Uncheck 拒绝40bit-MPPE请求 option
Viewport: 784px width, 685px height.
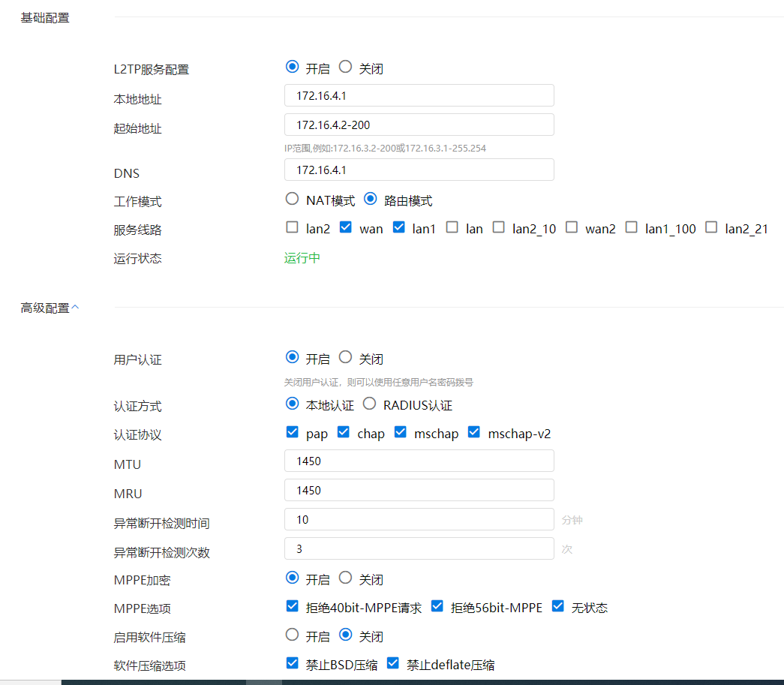click(293, 606)
